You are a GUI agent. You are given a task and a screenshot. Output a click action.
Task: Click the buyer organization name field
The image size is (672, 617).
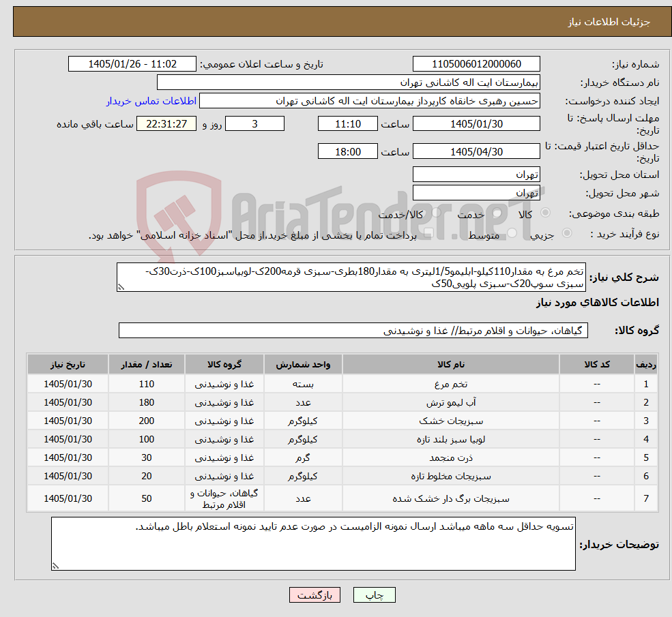[x=349, y=82]
